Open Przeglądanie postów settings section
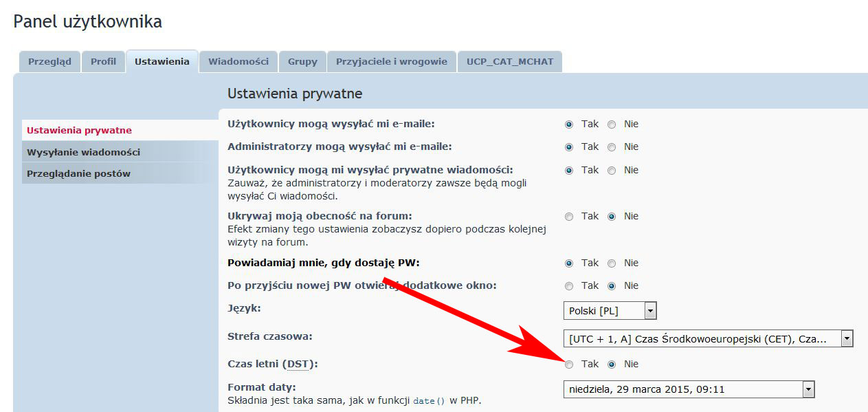The height and width of the screenshot is (412, 868). pyautogui.click(x=78, y=173)
